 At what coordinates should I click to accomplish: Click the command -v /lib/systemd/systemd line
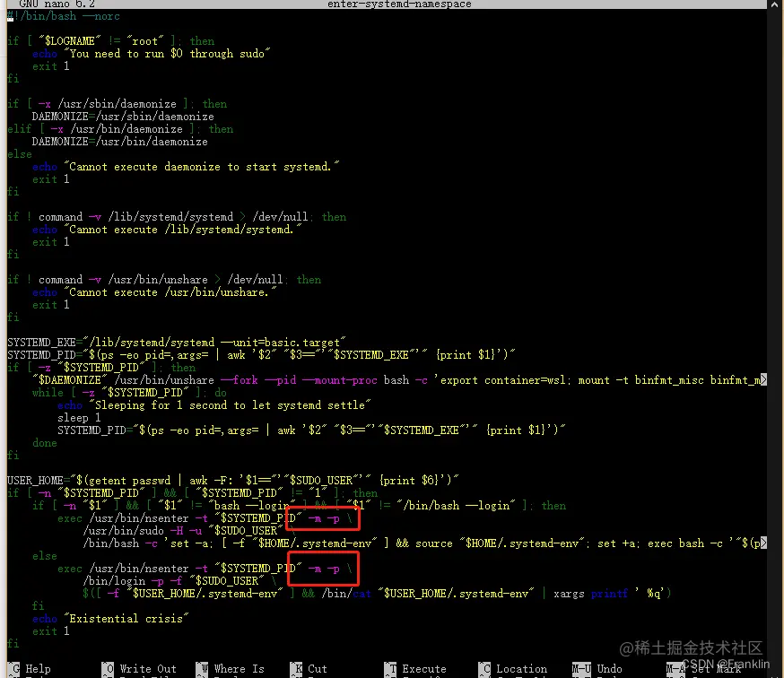click(x=177, y=217)
